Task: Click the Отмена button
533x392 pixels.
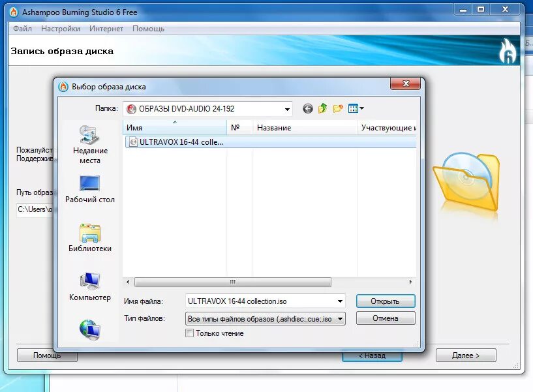Action: coord(386,318)
